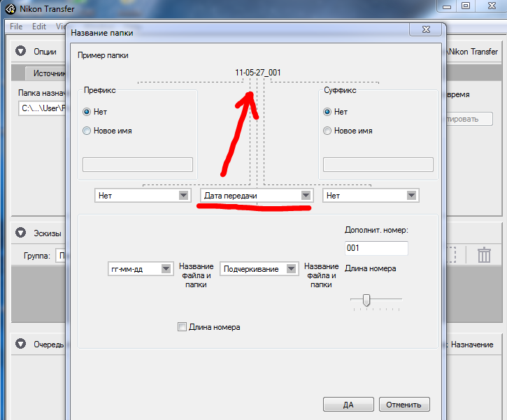Confirm with the ДА button

coord(348,405)
